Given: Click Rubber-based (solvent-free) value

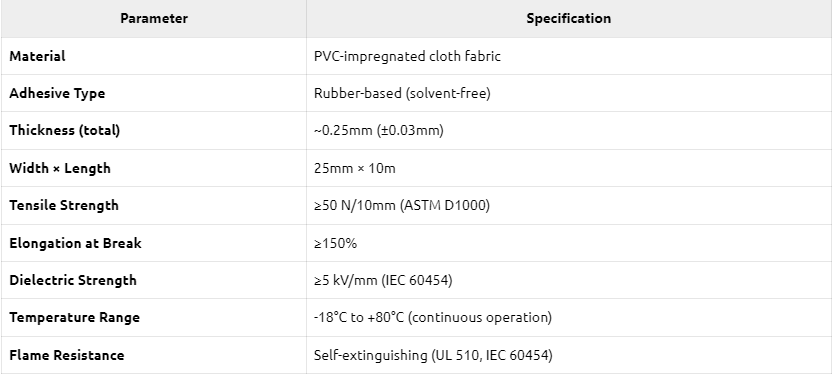Looking at the screenshot, I should (402, 93).
